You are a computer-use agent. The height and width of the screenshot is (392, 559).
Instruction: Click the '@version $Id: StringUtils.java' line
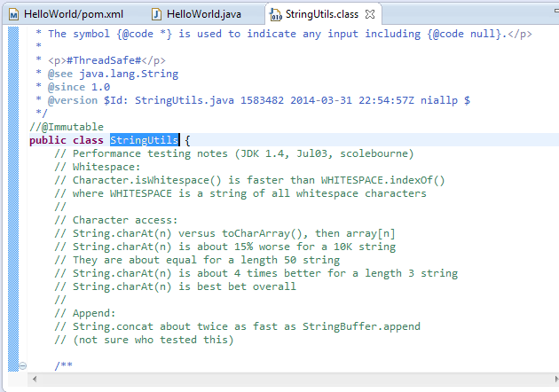pos(253,100)
